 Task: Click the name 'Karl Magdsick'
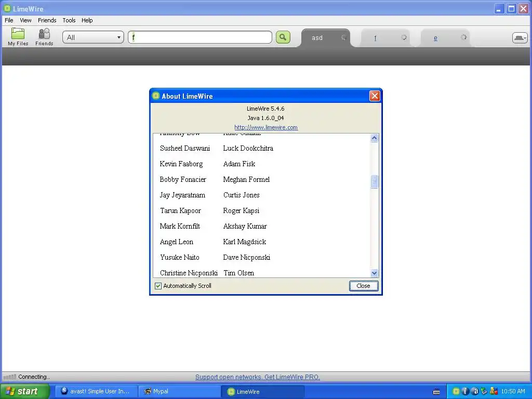245,242
